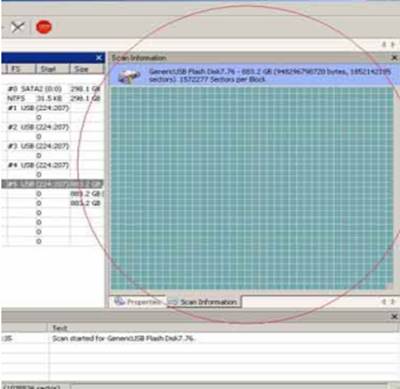Viewport: 400px width, 389px height.
Task: Close the blue drives panel
Action: tap(99, 58)
